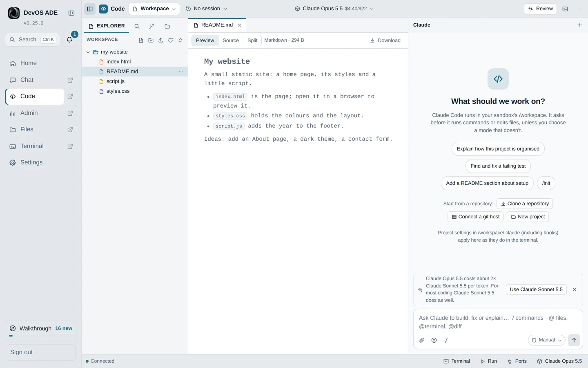Click the Ask Claude prompt input
The image size is (588, 368).
click(x=498, y=322)
